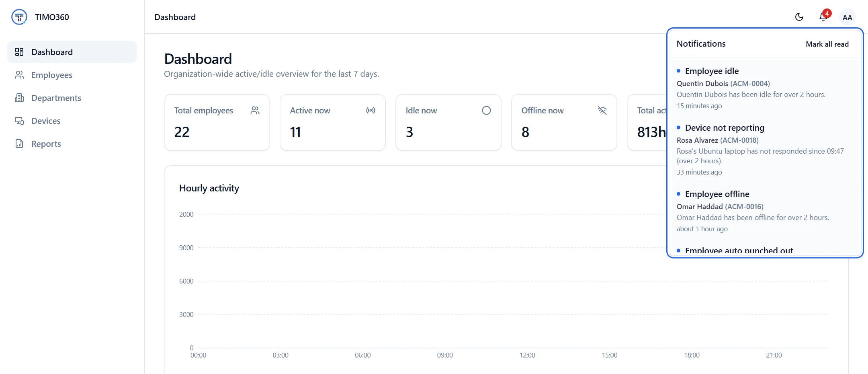This screenshot has height=374, width=868.
Task: Click the Devices monitor icon in sidebar
Action: [x=19, y=121]
